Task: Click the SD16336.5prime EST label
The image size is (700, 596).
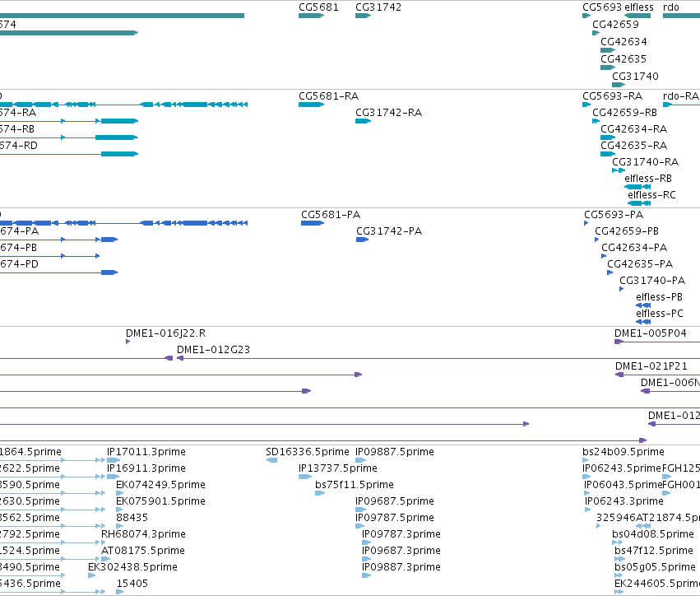Action: tap(307, 452)
